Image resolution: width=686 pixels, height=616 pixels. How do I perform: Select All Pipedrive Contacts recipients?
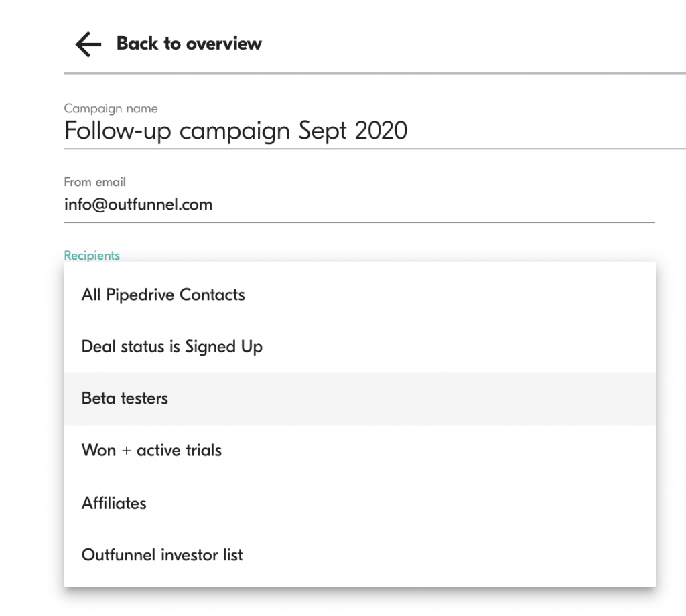click(x=360, y=295)
